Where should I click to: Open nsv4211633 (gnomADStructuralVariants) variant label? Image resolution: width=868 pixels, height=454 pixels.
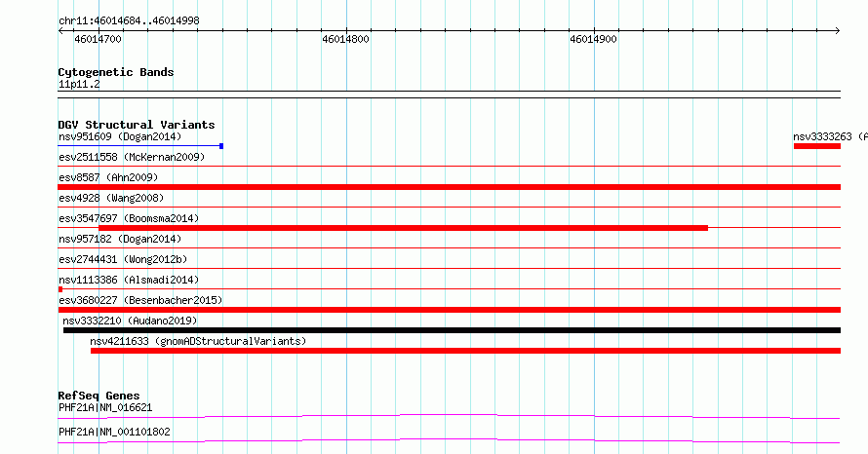click(x=198, y=341)
